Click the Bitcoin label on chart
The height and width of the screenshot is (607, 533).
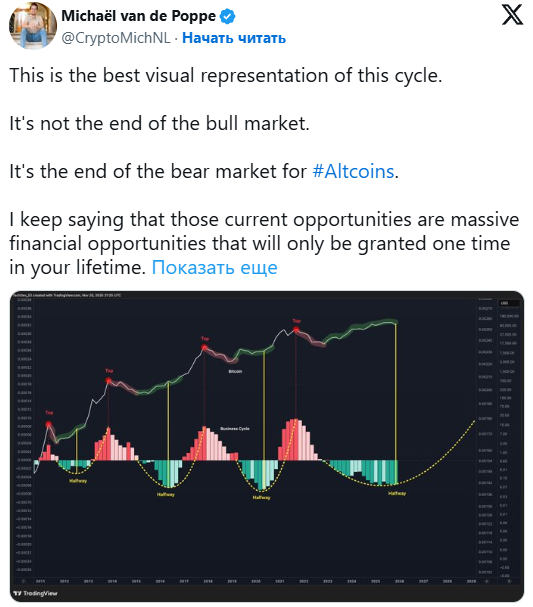point(235,372)
